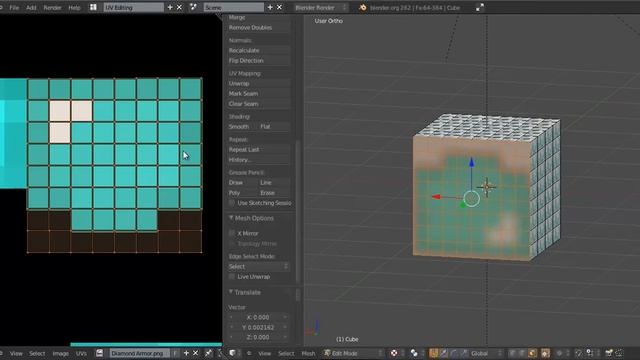Select the Scene name field
This screenshot has height=360, width=640.
(233, 7)
